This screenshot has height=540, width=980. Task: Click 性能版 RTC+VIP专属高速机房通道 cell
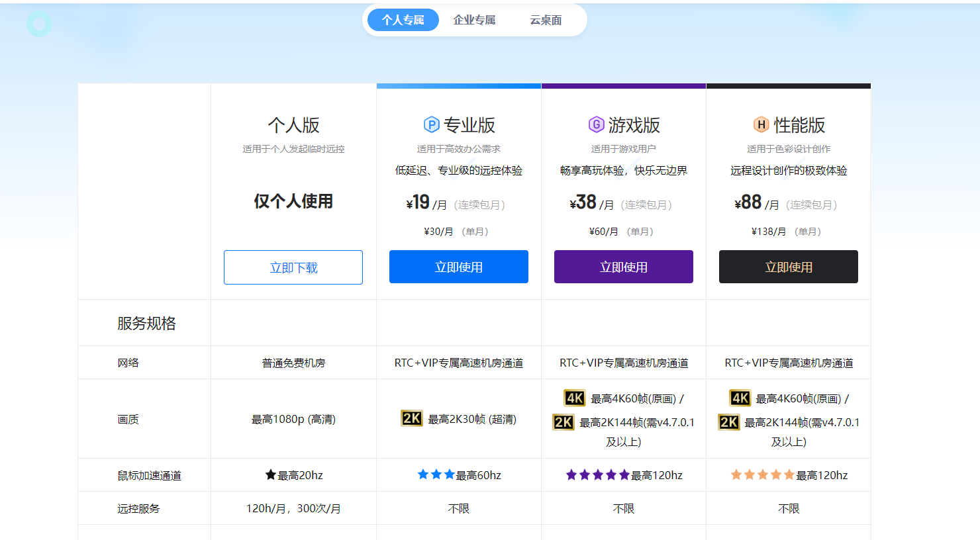(789, 363)
